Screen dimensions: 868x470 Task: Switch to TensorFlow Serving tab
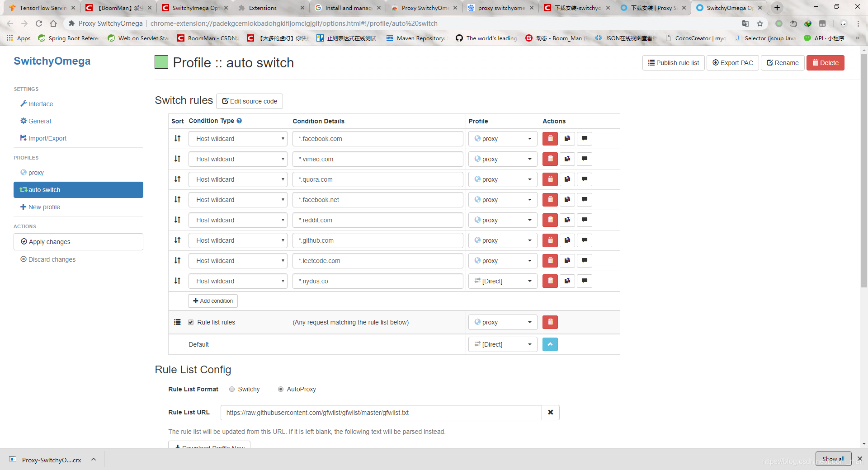point(42,8)
